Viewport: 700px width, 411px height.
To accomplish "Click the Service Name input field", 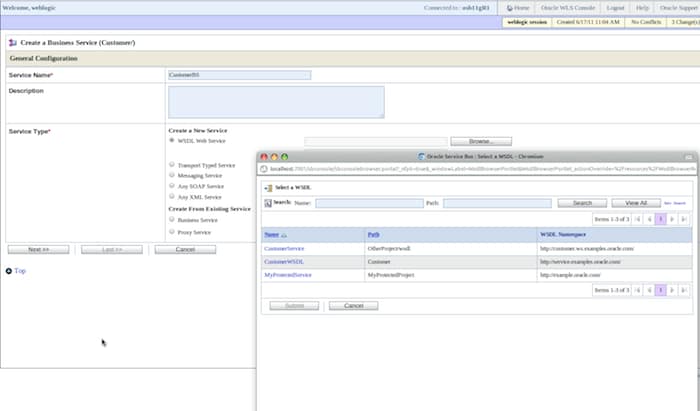I will click(x=240, y=75).
